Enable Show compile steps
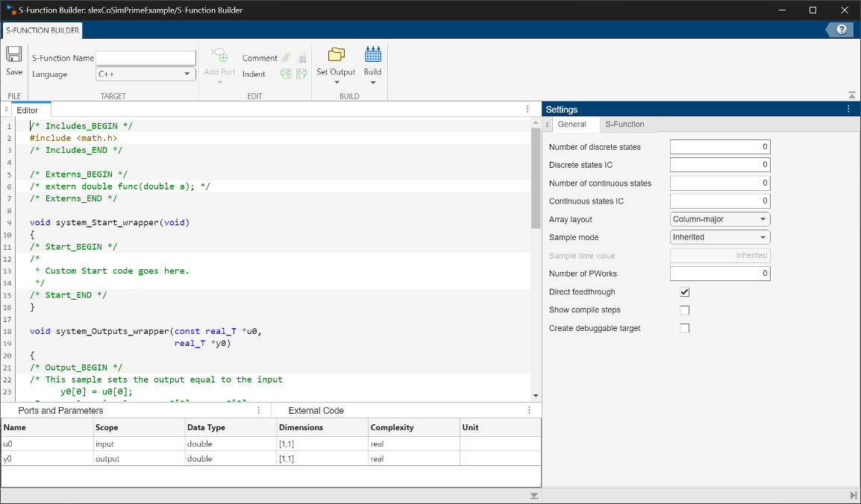861x504 pixels. (684, 309)
